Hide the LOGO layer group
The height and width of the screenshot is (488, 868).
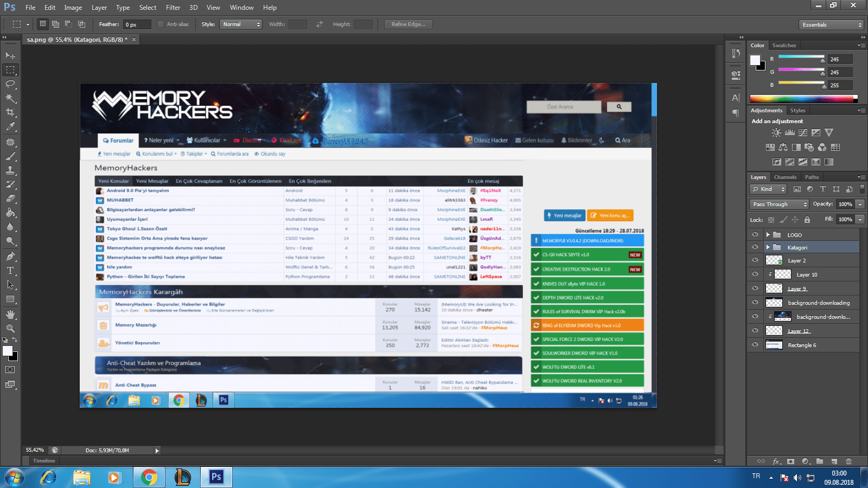(755, 235)
